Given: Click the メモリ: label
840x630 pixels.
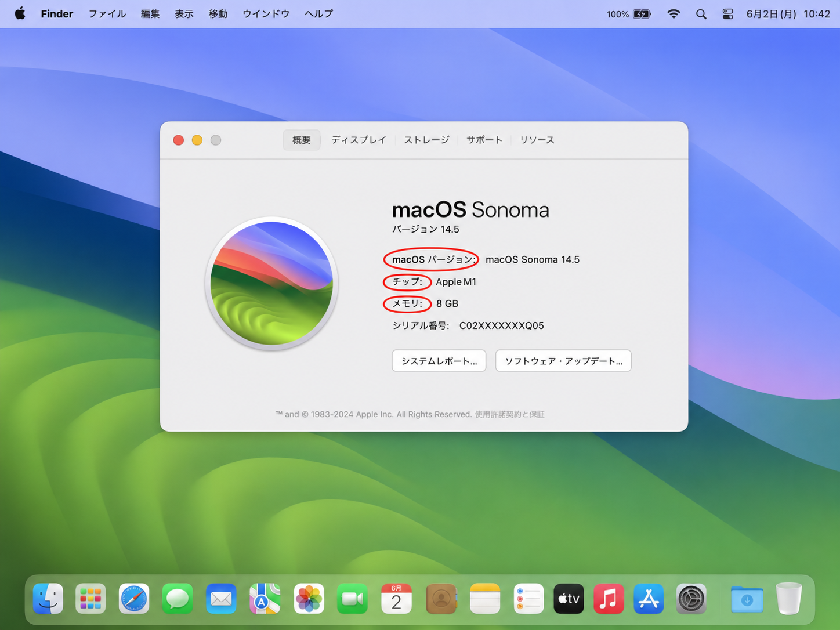Looking at the screenshot, I should tap(407, 303).
